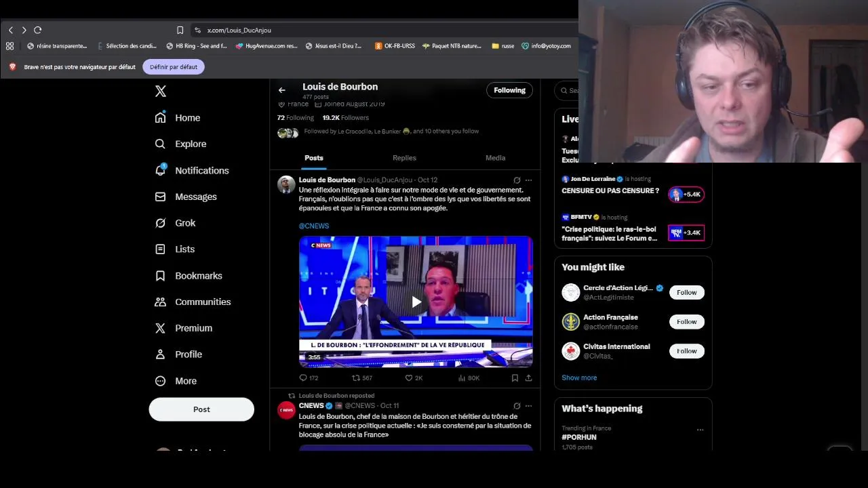Viewport: 868px width, 488px height.
Task: Open @CNEWS mention link in post
Action: tap(314, 226)
